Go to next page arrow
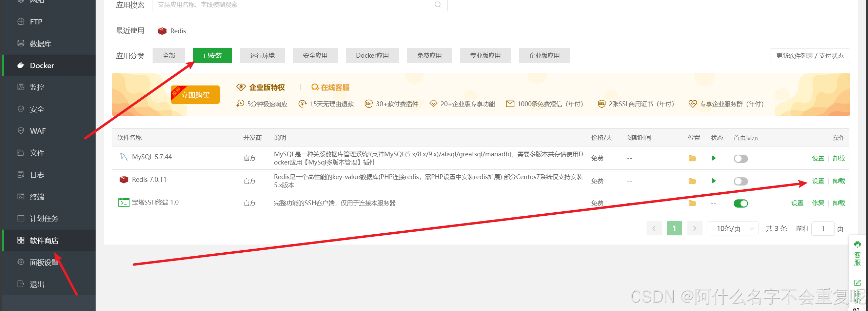 click(x=695, y=228)
